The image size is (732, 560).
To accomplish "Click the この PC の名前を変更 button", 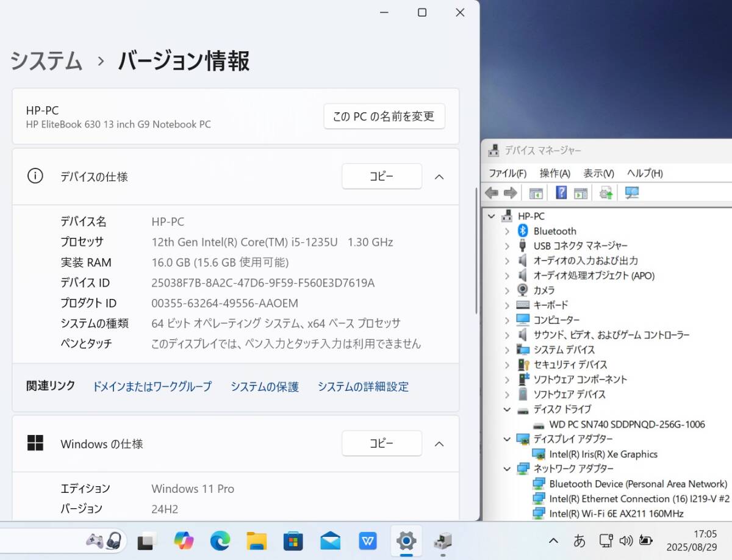I will [384, 116].
